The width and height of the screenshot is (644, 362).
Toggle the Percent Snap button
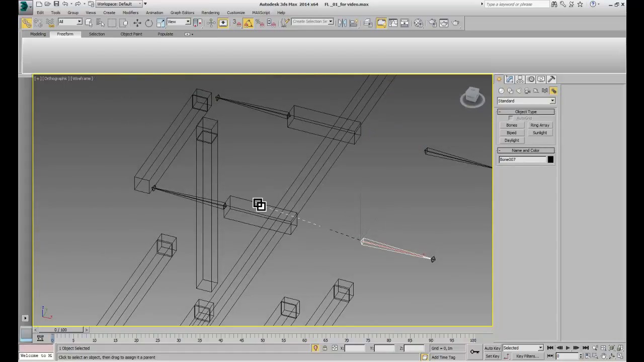point(260,23)
